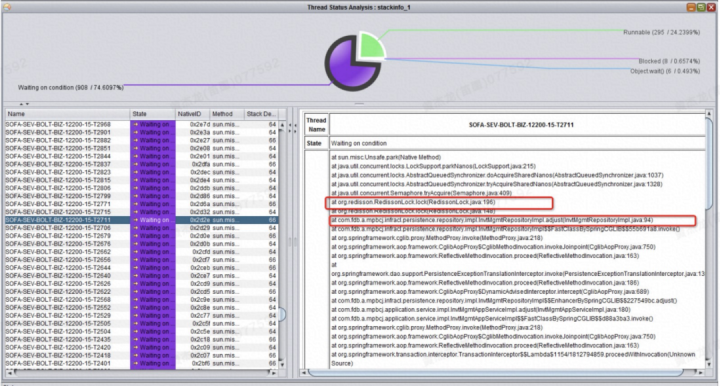The image size is (720, 386).
Task: Sort by the Stack Depth column header
Action: pos(260,114)
